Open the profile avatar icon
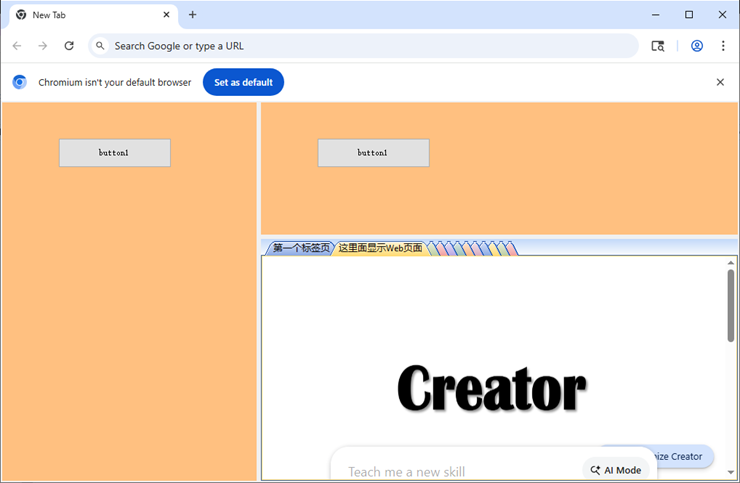The width and height of the screenshot is (740, 483). (697, 46)
